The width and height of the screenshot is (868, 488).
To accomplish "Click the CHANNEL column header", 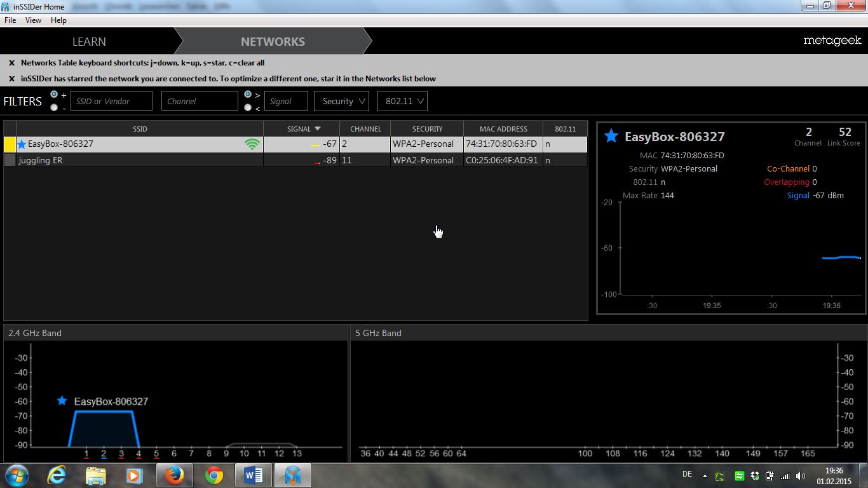I will (365, 128).
